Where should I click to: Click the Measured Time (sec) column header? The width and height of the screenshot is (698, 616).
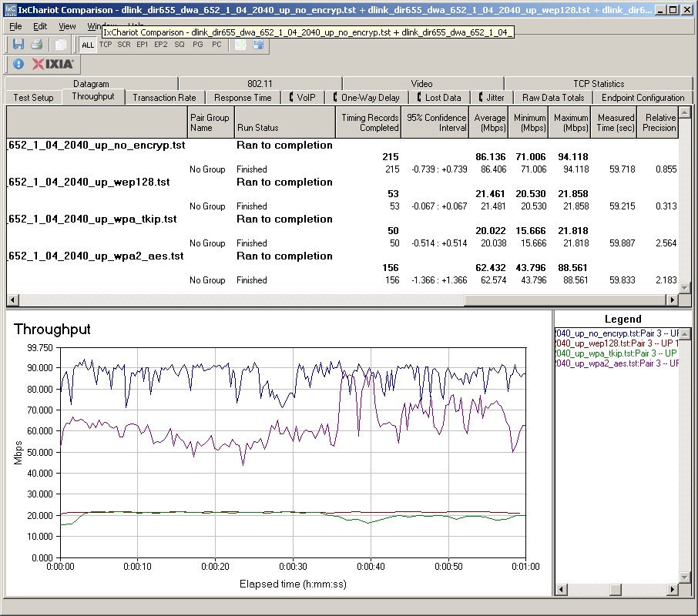tap(614, 122)
